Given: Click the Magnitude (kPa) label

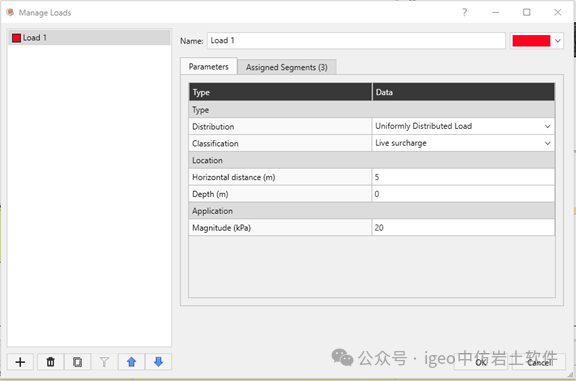Looking at the screenshot, I should [222, 228].
